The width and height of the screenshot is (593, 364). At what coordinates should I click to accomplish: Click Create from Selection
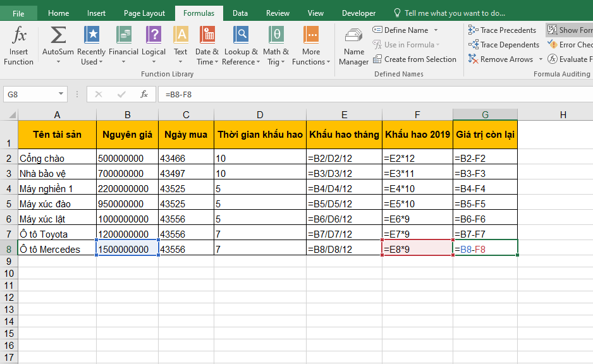tap(414, 59)
